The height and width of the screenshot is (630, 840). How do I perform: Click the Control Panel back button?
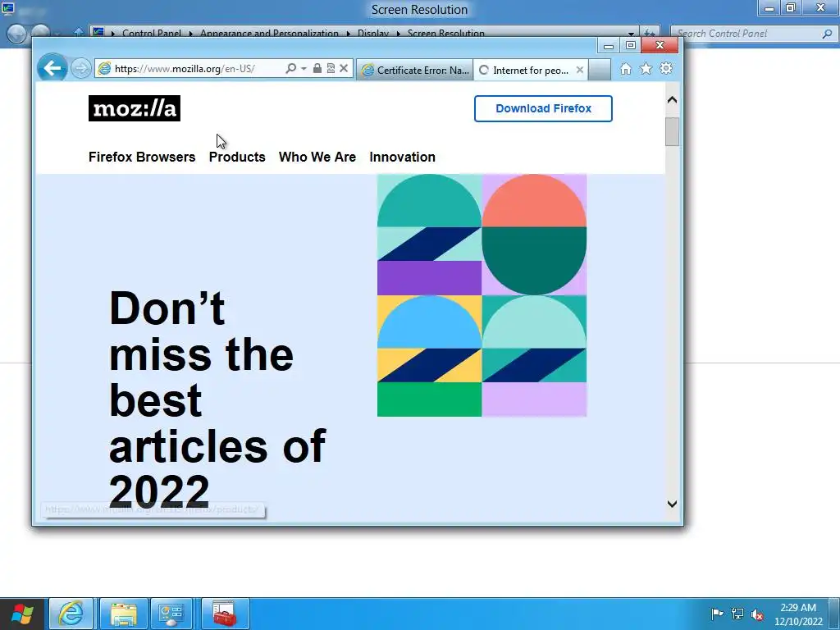pos(16,34)
